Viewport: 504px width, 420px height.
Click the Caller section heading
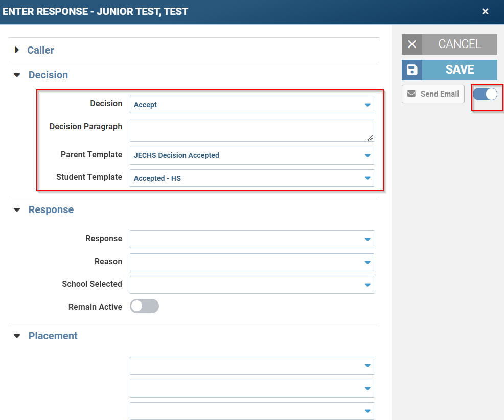click(x=40, y=50)
